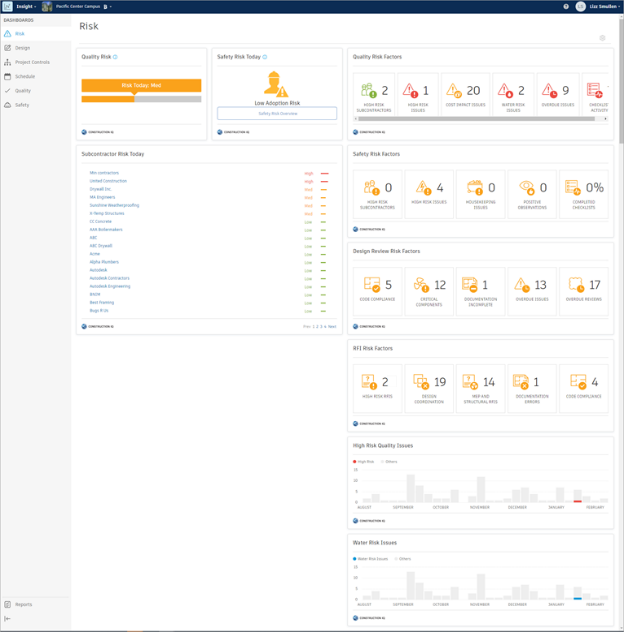Image resolution: width=624 pixels, height=632 pixels.
Task: Open the Design Coordination RFI card
Action: click(426, 387)
